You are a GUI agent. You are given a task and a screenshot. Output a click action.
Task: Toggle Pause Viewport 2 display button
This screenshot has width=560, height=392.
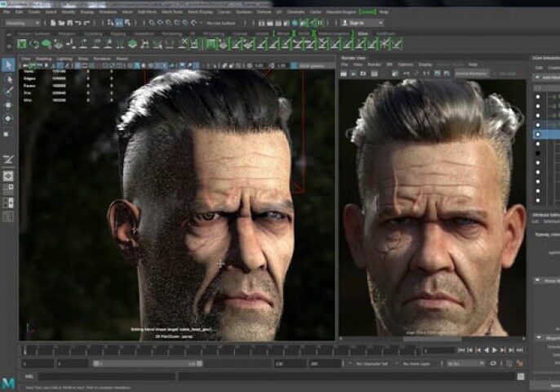[x=320, y=23]
